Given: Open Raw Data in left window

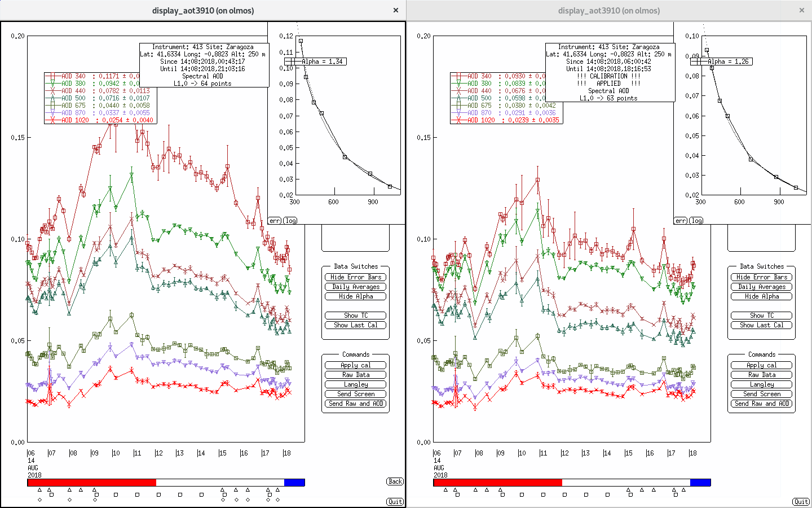Looking at the screenshot, I should pos(356,375).
